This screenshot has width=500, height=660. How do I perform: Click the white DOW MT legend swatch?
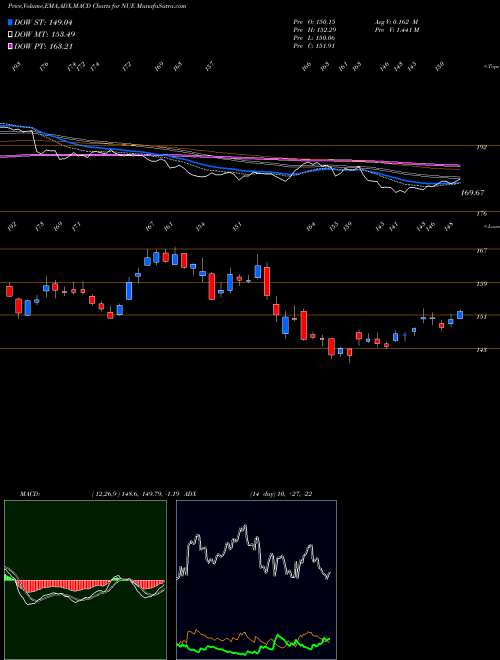coord(11,34)
